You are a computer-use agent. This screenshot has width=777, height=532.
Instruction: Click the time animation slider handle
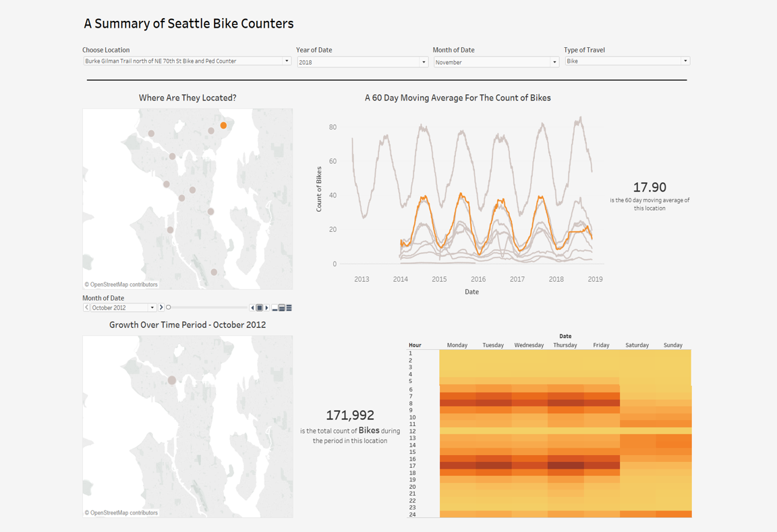(x=168, y=307)
